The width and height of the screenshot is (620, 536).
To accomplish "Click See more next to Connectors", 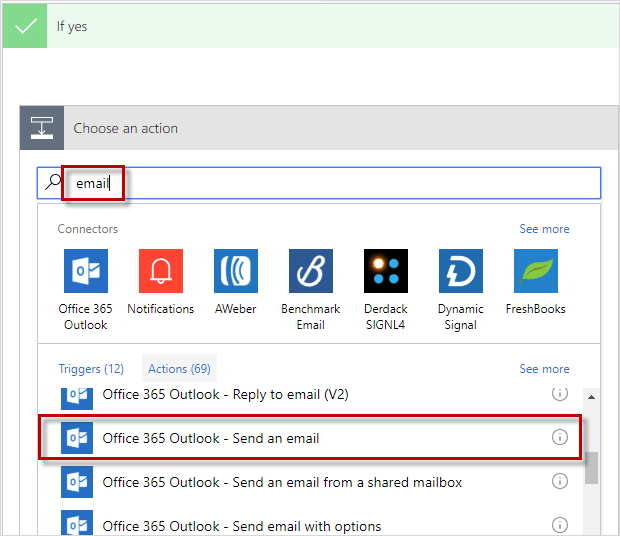I will pos(544,229).
